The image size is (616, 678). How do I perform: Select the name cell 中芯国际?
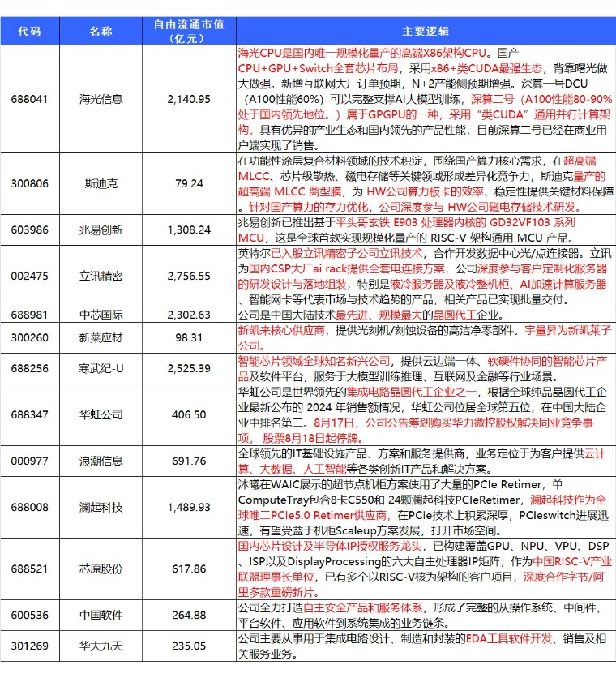[101, 315]
